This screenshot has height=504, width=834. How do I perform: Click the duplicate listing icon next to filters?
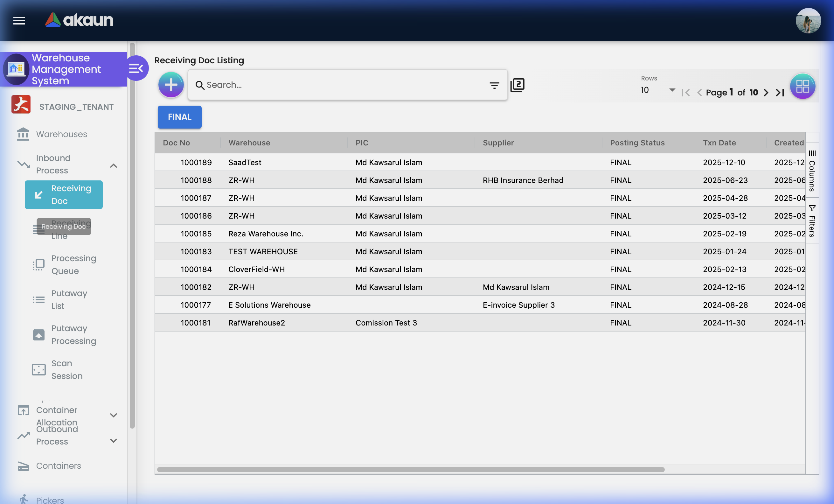518,85
